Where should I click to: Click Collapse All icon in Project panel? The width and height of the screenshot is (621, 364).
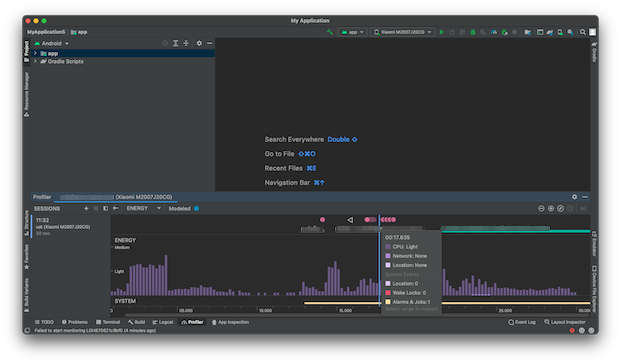pyautogui.click(x=186, y=43)
